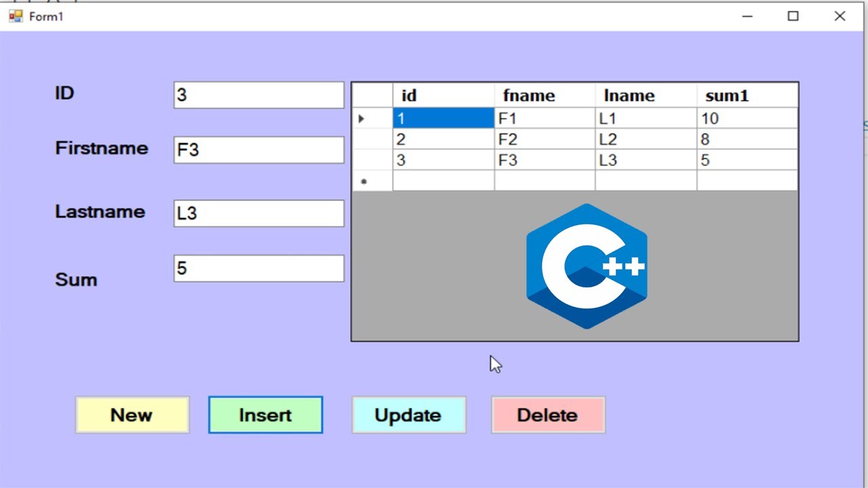868x488 pixels.
Task: Click the Update button
Action: pyautogui.click(x=409, y=415)
